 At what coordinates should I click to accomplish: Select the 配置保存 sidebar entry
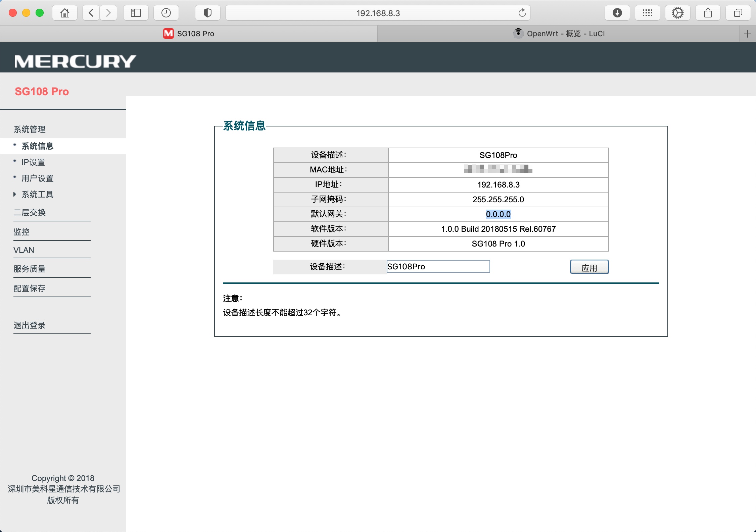(29, 288)
